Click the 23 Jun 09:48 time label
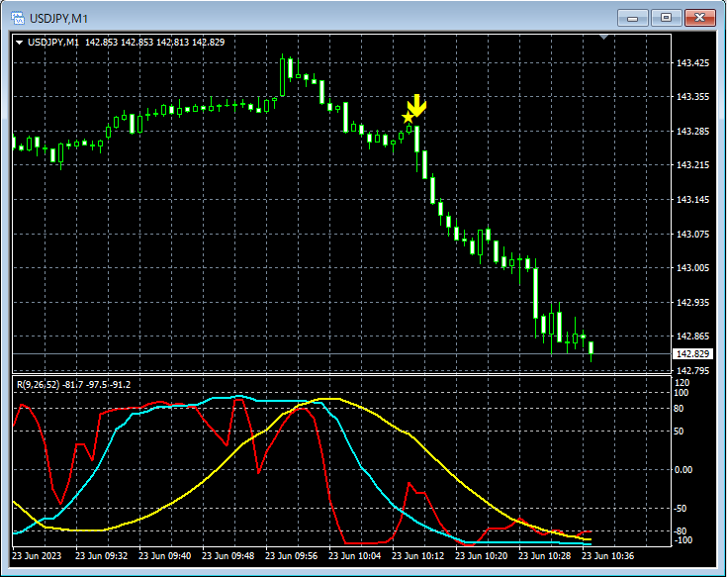The image size is (728, 577). coord(227,555)
